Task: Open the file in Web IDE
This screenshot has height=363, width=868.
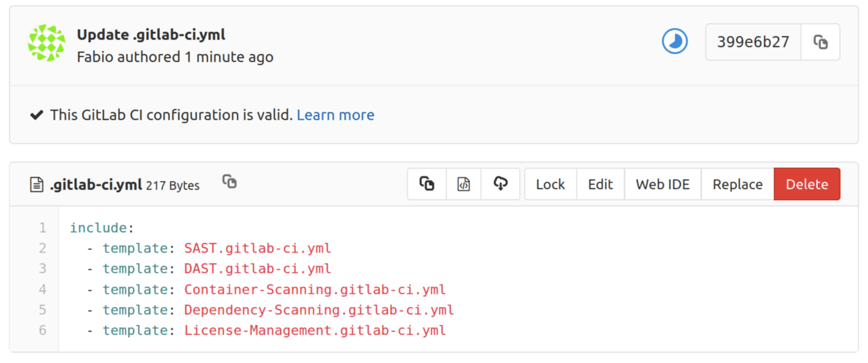Action: pyautogui.click(x=662, y=183)
